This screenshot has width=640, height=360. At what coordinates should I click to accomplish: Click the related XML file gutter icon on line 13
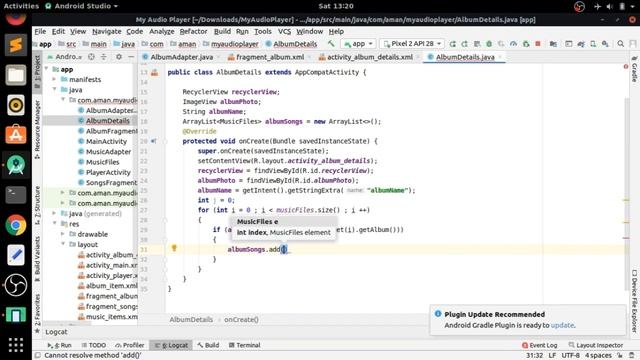coord(155,73)
